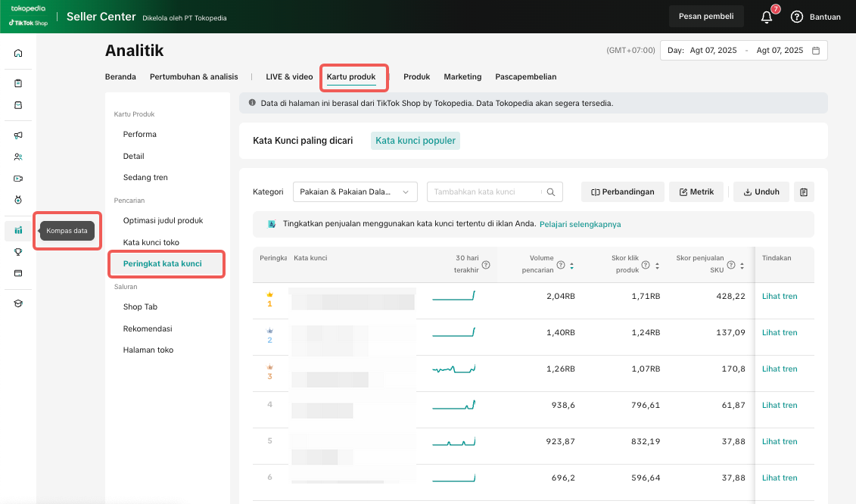Sort by Skor penjualan SKU column
This screenshot has height=504, width=856.
[743, 266]
